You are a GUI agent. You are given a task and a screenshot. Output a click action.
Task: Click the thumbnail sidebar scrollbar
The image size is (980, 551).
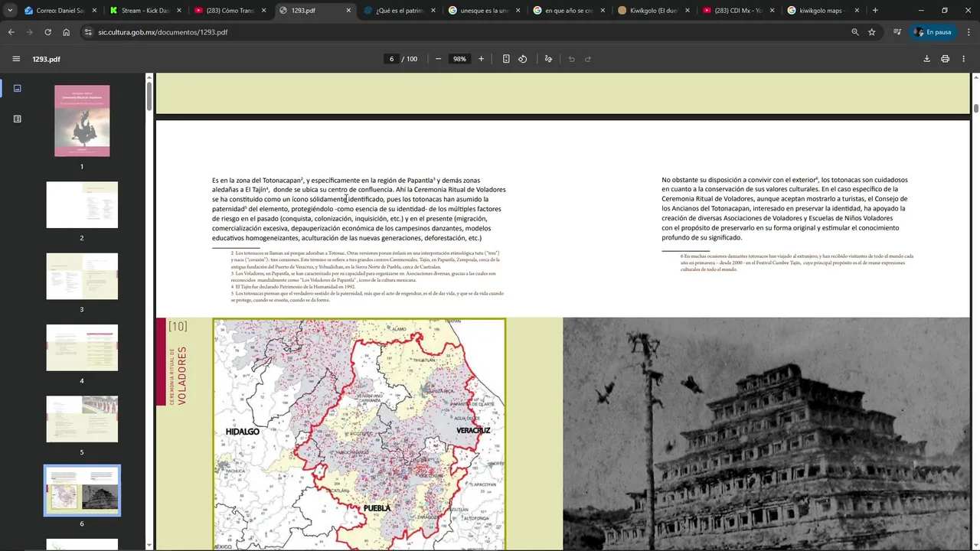point(149,96)
